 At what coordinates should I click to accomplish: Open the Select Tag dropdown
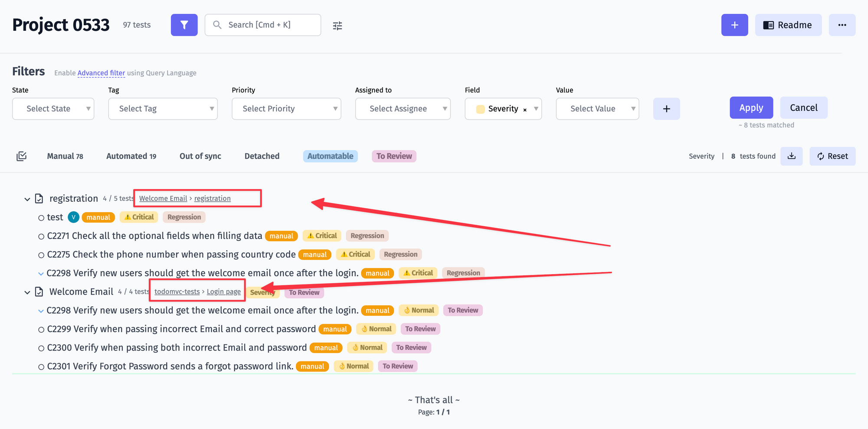click(x=163, y=108)
